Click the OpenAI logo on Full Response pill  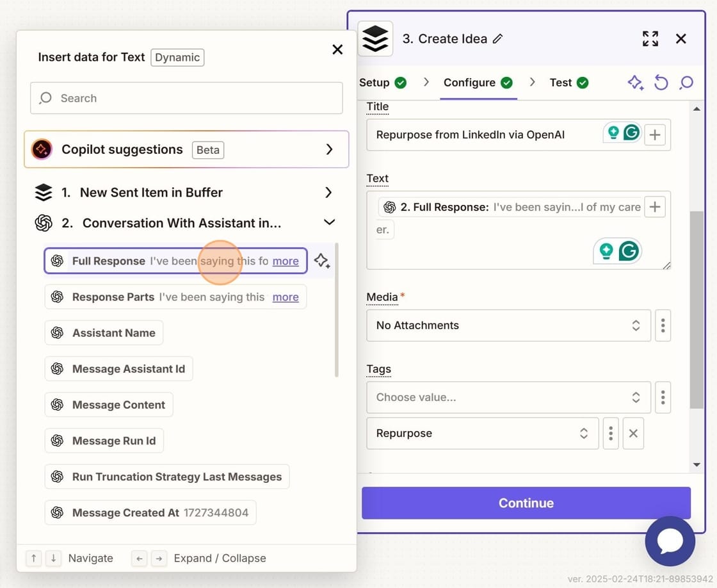tap(57, 261)
